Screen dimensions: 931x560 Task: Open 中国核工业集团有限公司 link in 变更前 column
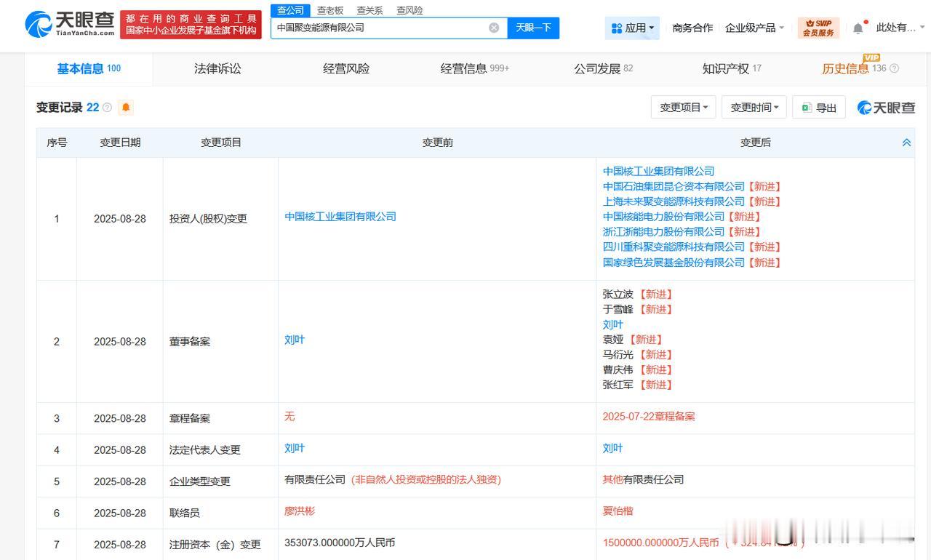pos(340,217)
